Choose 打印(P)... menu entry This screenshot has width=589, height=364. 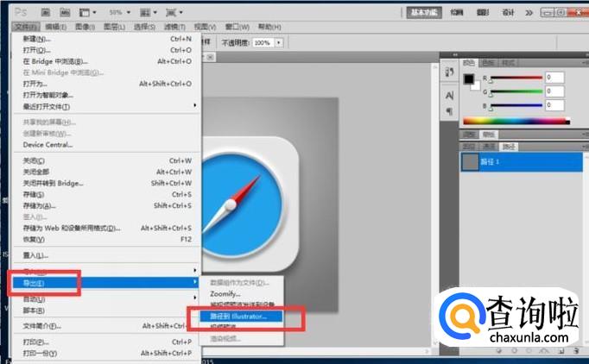107,342
